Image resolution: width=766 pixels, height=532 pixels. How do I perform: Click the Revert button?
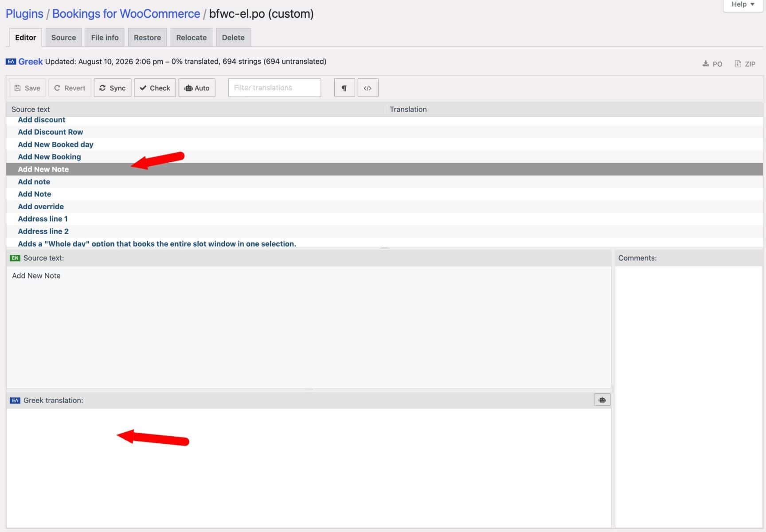70,88
